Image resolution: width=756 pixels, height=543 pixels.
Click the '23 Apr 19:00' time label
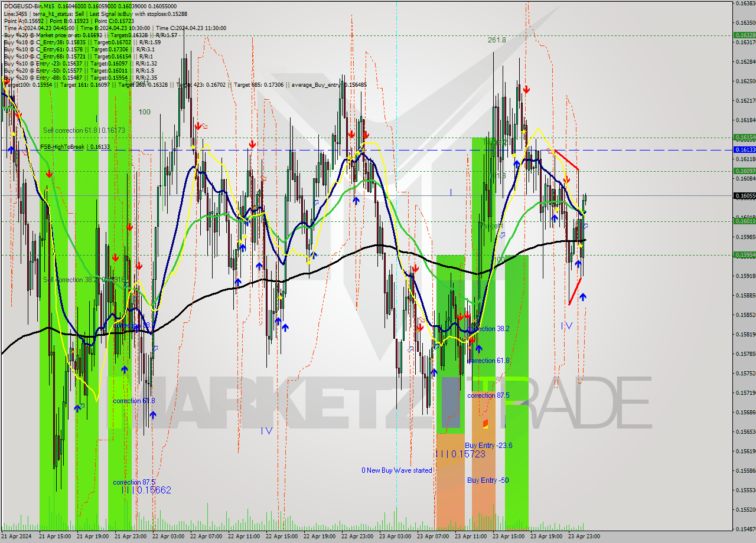546,537
